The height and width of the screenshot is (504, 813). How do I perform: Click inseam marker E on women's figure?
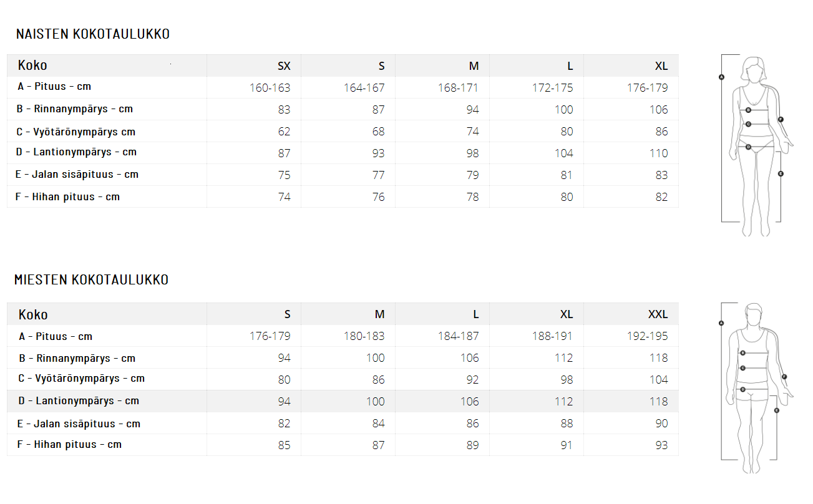click(780, 173)
